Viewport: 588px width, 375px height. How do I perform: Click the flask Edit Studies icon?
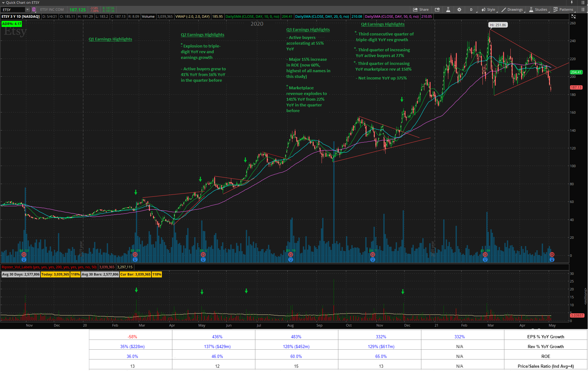point(448,10)
